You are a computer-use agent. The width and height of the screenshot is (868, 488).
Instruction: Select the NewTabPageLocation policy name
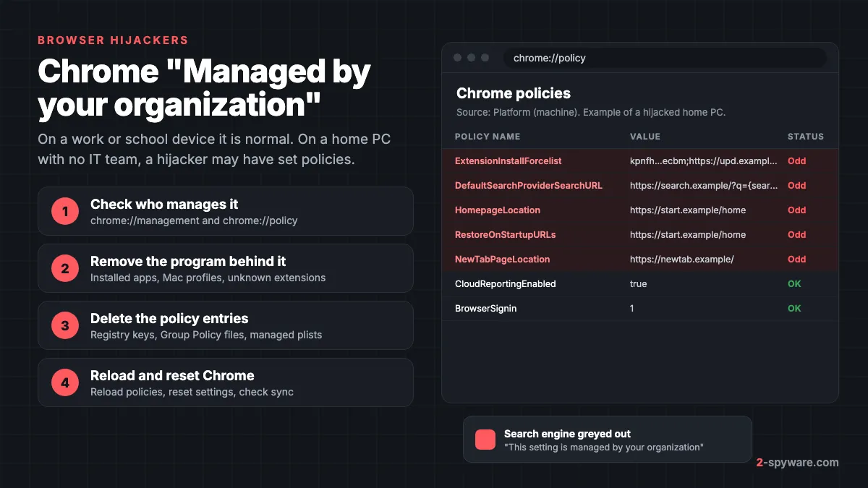coord(503,260)
